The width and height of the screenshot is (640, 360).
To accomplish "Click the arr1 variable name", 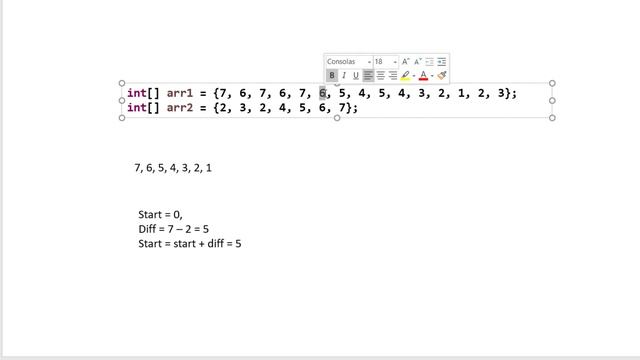I will (x=180, y=93).
